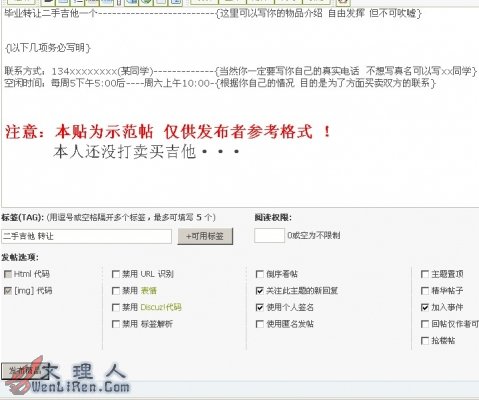
Task: Uncheck the 加入事件 checkbox
Action: point(425,307)
